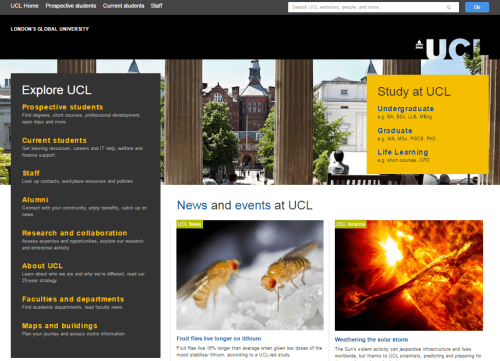The width and height of the screenshot is (500, 361).
Task: Click 'News' in News and events heading
Action: tap(192, 205)
